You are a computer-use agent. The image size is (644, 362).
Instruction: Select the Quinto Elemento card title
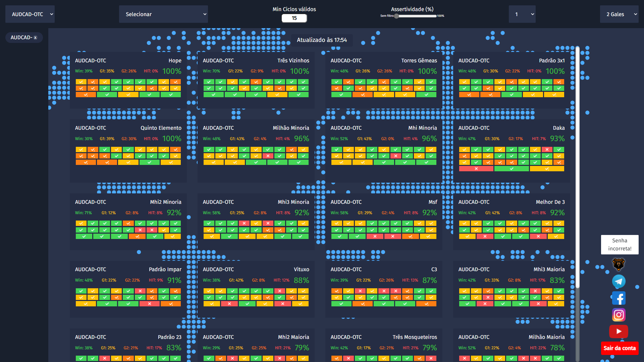click(x=161, y=128)
